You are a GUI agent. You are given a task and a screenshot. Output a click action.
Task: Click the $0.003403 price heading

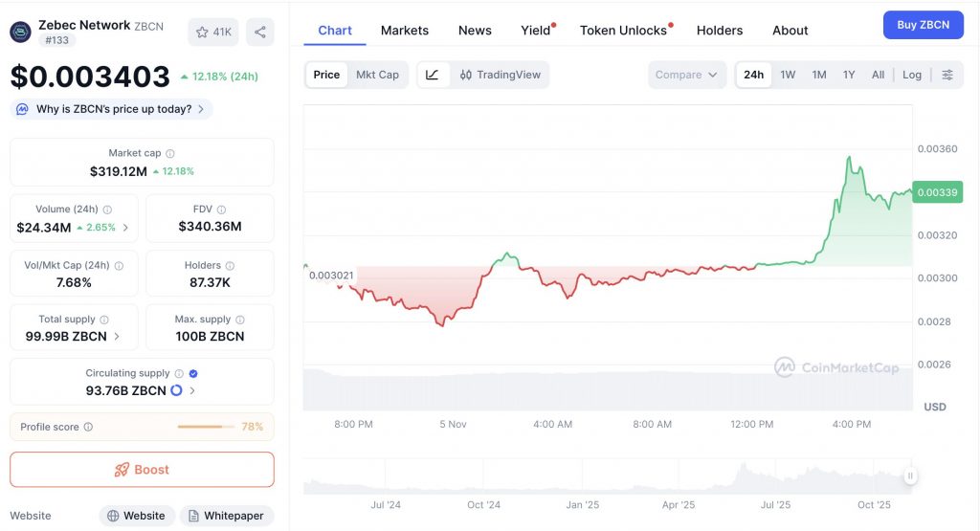[90, 77]
